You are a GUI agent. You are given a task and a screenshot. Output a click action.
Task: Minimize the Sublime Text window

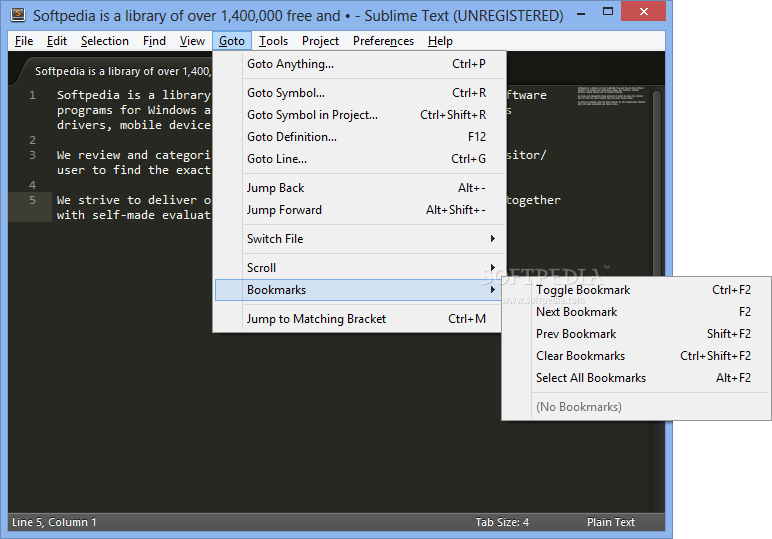(581, 12)
